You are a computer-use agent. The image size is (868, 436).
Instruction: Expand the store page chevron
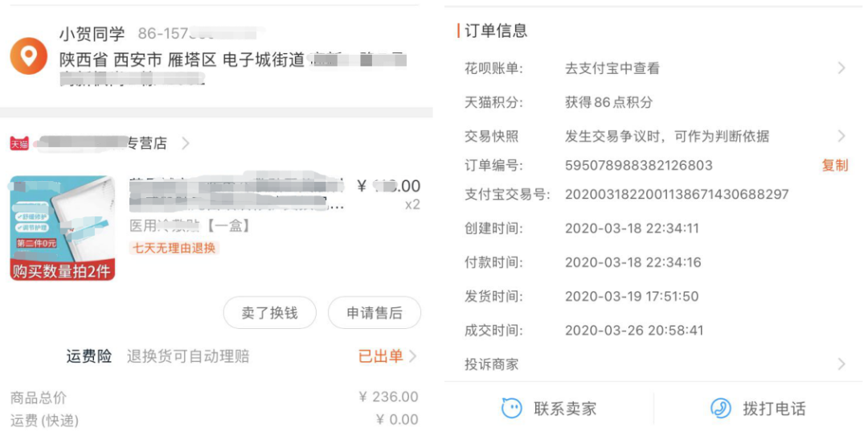tap(186, 144)
